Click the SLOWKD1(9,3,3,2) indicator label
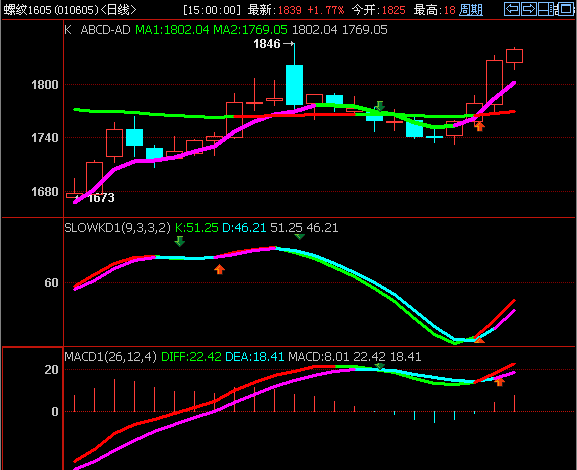This screenshot has width=577, height=470. point(117,228)
